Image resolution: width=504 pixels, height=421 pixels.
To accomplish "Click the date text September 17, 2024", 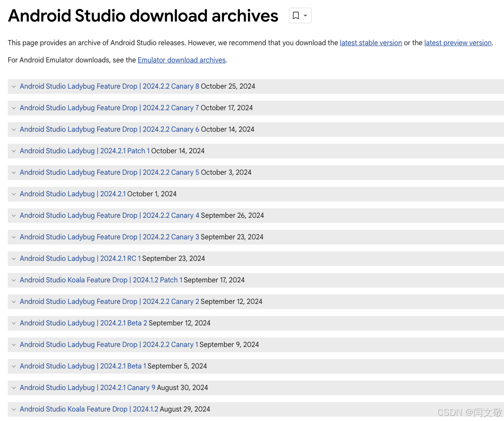I will [214, 280].
